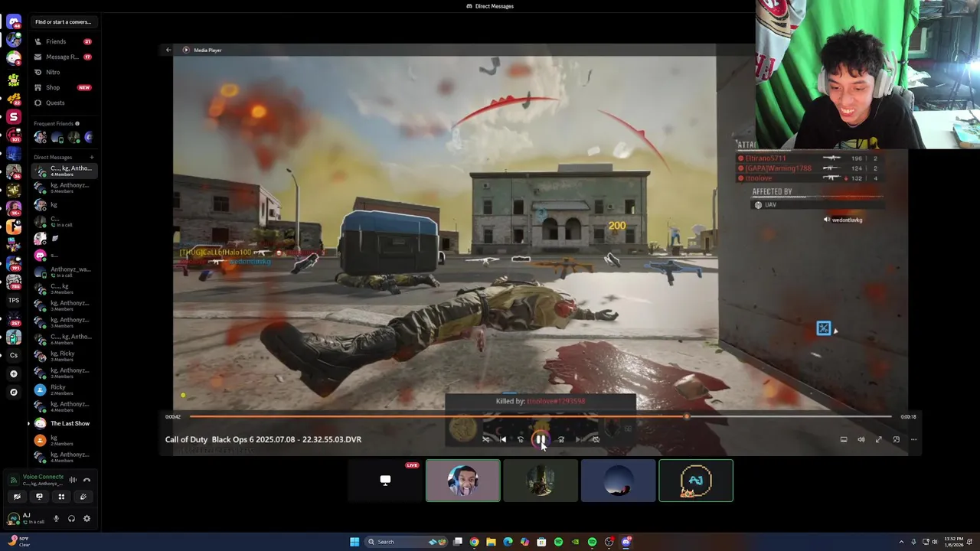Open Discord Direct Messages home icon

pos(14,22)
